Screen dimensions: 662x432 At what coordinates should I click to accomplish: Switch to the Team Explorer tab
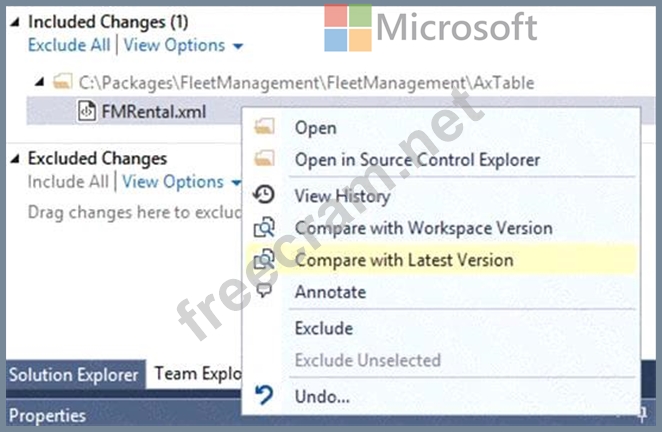pyautogui.click(x=192, y=375)
